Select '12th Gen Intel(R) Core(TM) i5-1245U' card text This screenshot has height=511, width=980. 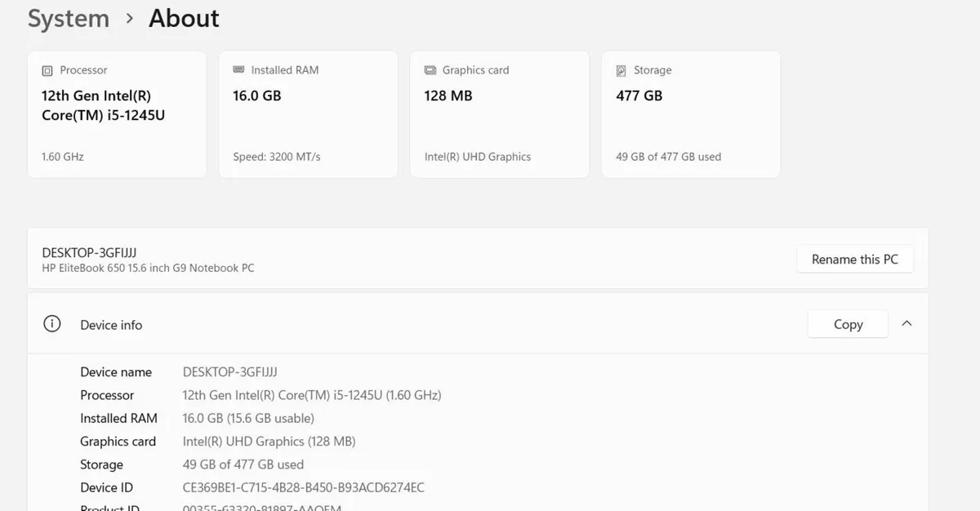click(104, 105)
